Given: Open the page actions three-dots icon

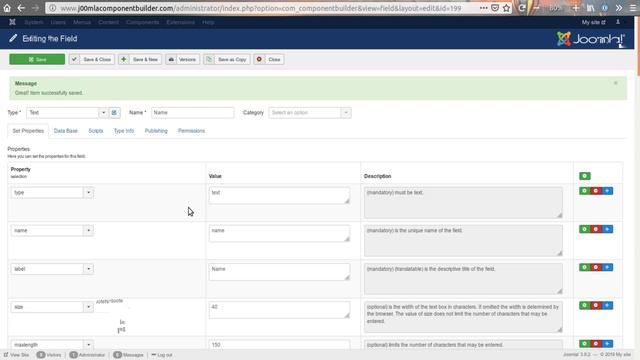Looking at the screenshot, I should [x=484, y=8].
